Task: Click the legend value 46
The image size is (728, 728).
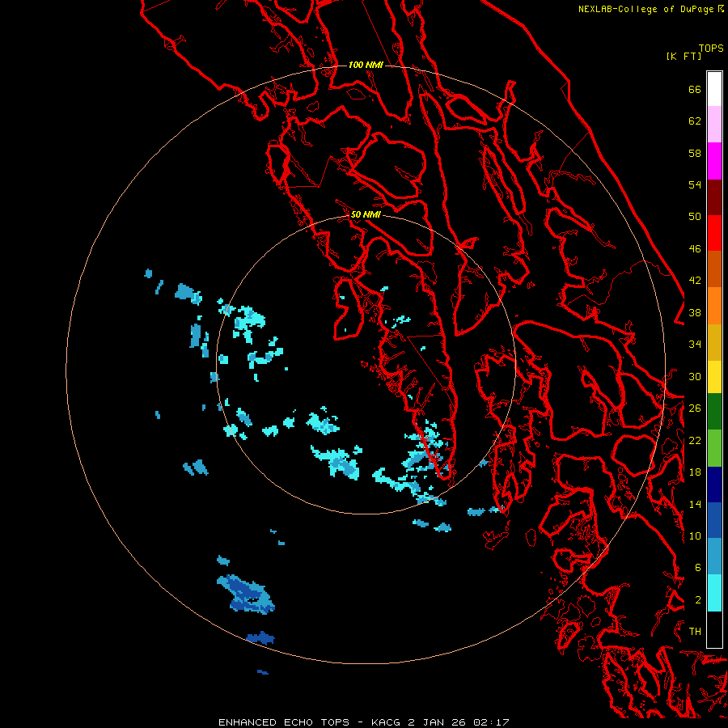Action: 695,249
